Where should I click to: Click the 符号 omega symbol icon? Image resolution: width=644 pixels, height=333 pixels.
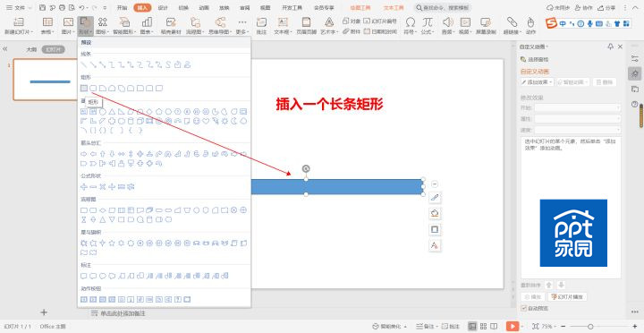[x=410, y=22]
